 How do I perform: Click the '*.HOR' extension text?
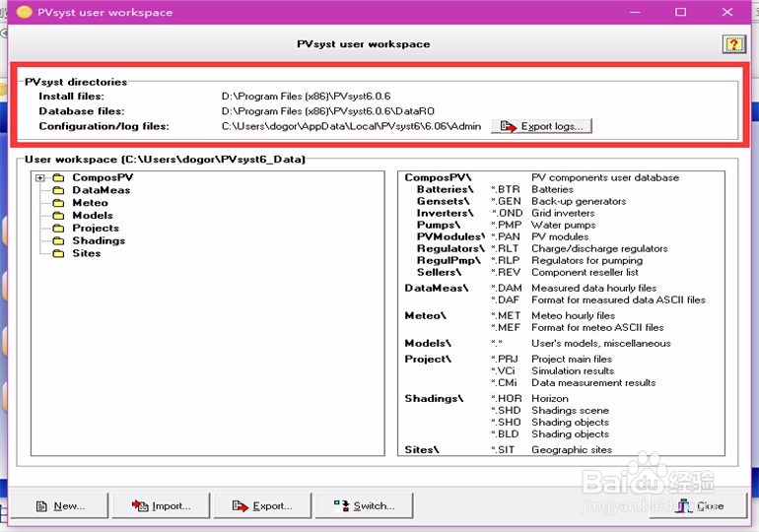click(507, 399)
